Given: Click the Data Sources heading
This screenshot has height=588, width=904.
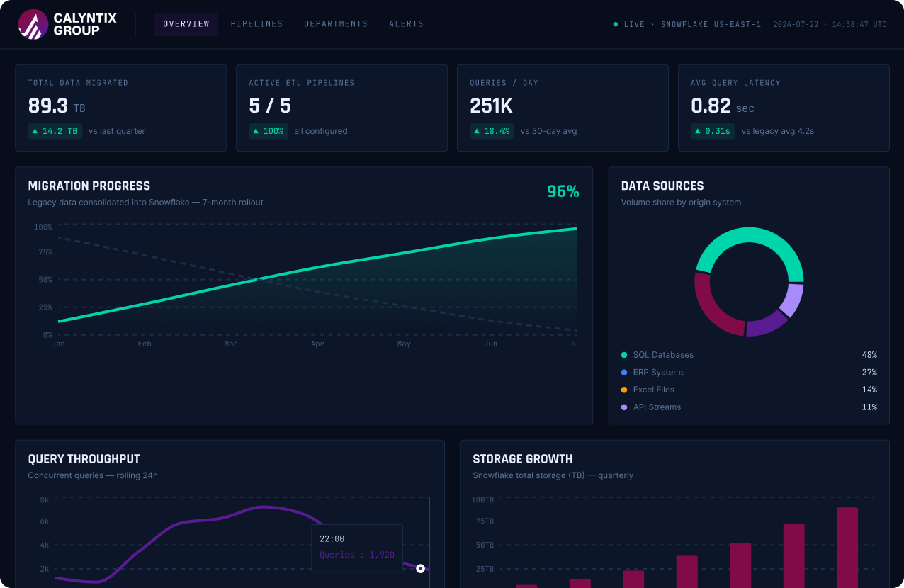Looking at the screenshot, I should [662, 186].
